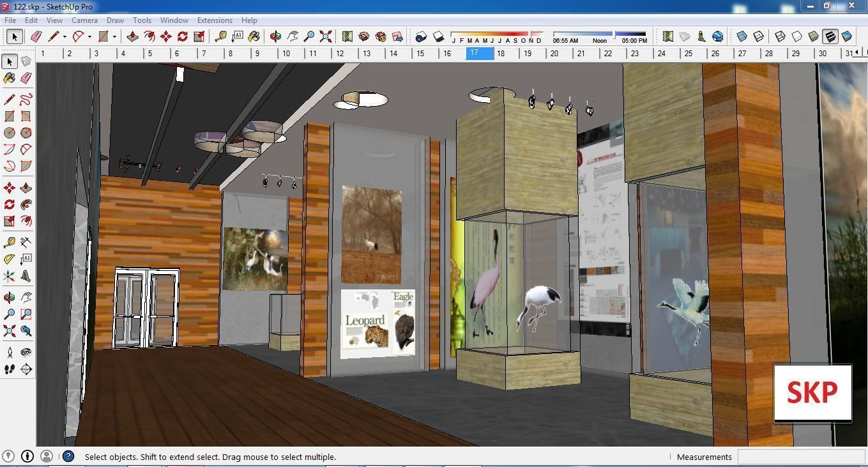The width and height of the screenshot is (868, 467).
Task: Open the Draw menu
Action: (115, 20)
